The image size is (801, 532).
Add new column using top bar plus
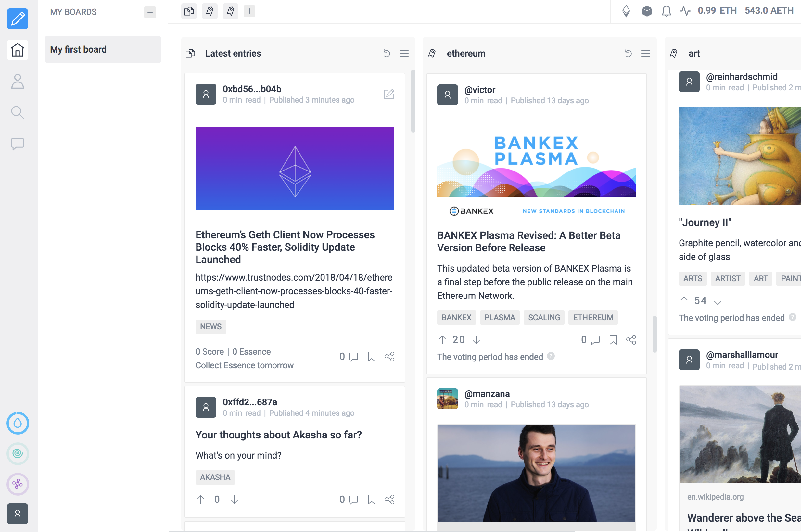tap(249, 11)
